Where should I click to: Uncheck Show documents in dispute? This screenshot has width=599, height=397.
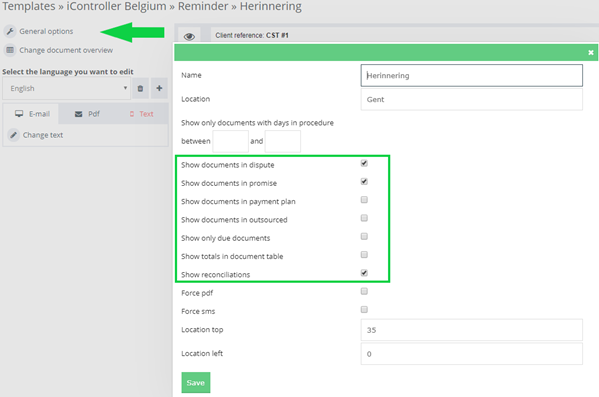pos(364,163)
